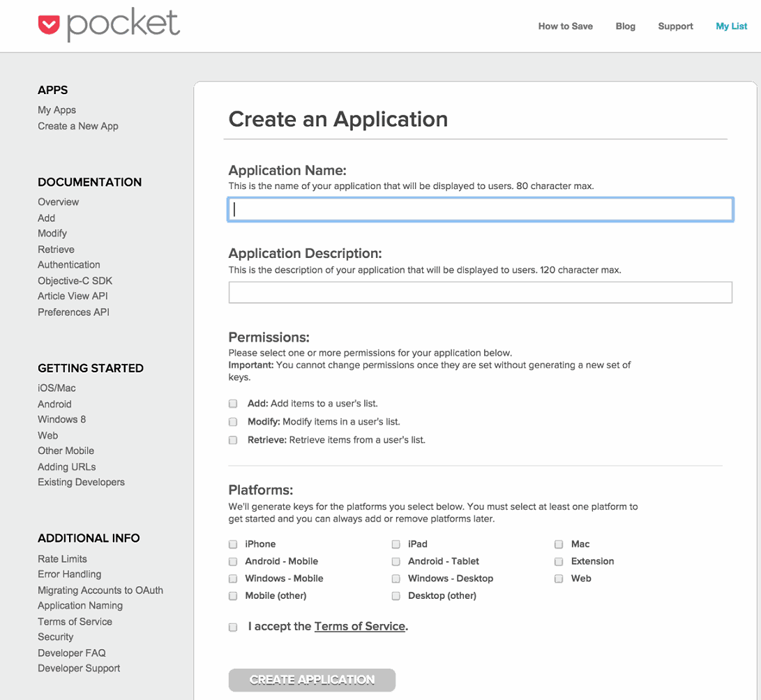Tick the Retrieve permission checkbox
This screenshot has width=761, height=700.
233,440
